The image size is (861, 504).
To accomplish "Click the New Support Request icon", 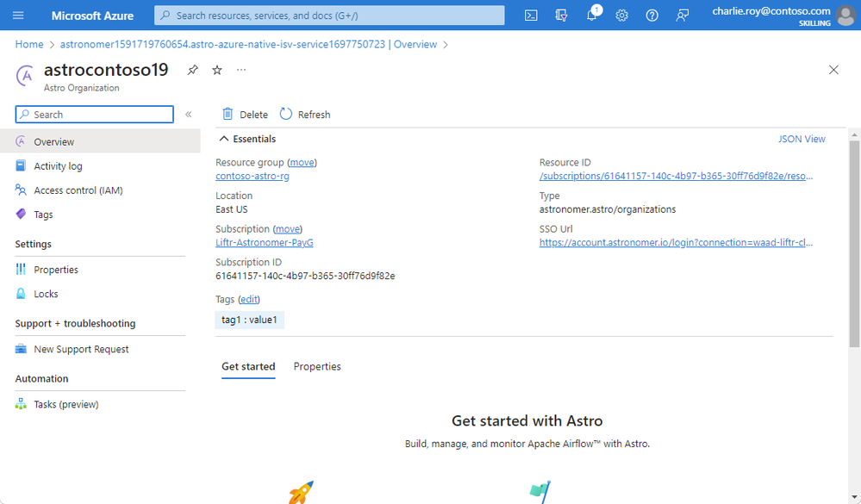I will [x=21, y=349].
